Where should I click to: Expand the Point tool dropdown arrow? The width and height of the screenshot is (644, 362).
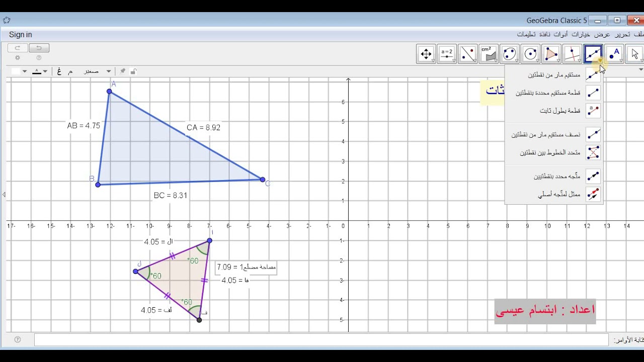coord(621,60)
